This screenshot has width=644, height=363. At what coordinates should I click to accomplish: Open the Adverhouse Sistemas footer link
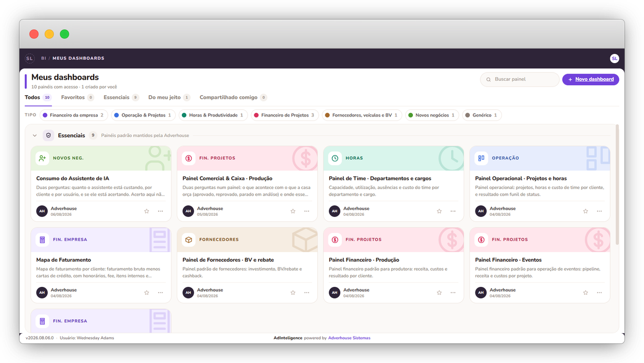pyautogui.click(x=349, y=338)
